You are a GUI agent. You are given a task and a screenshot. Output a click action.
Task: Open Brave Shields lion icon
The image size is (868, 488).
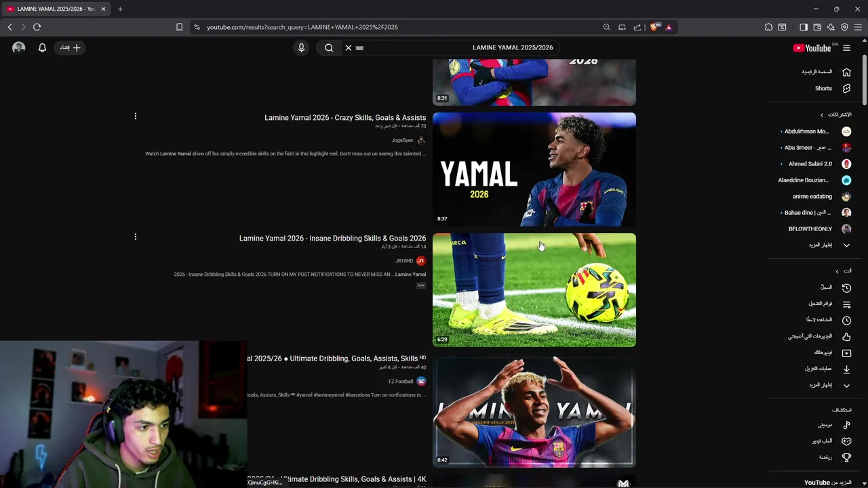(654, 27)
